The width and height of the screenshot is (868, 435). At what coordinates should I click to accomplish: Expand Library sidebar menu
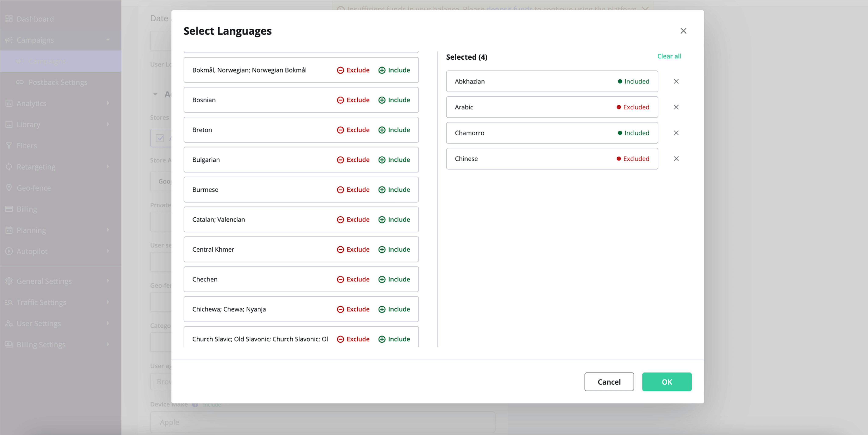(61, 125)
